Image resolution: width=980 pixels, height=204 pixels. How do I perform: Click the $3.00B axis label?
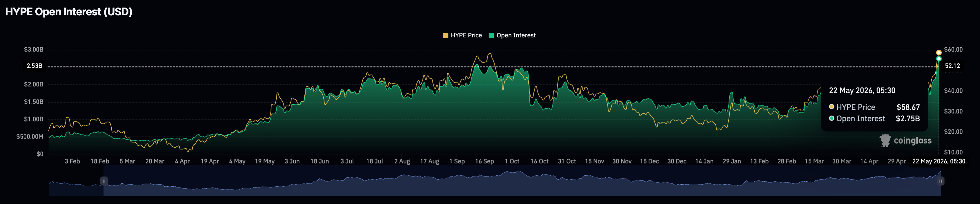tap(34, 50)
